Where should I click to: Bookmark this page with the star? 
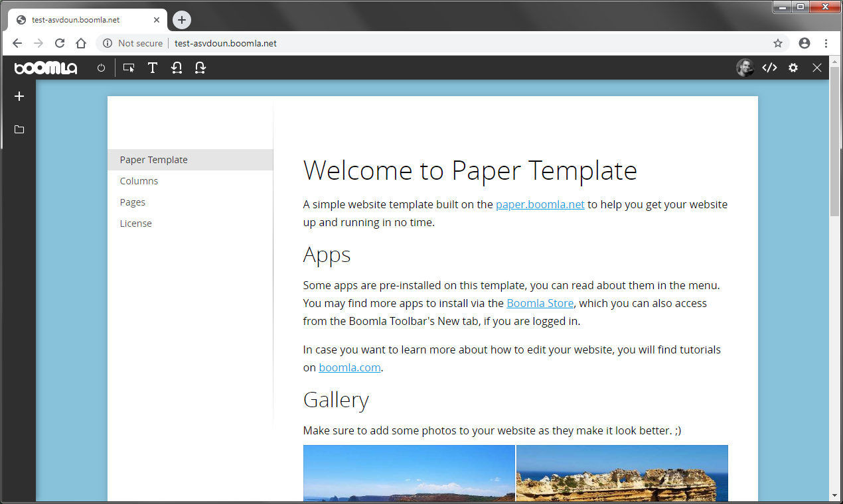click(x=778, y=43)
